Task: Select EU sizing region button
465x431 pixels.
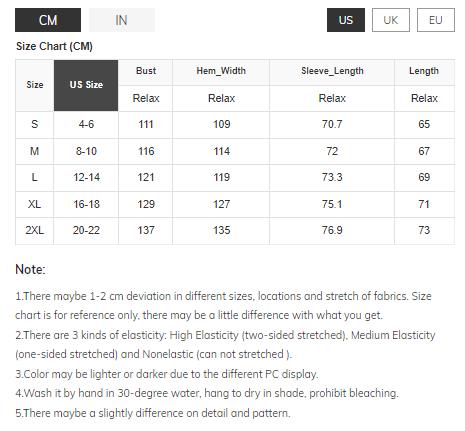Action: point(436,20)
